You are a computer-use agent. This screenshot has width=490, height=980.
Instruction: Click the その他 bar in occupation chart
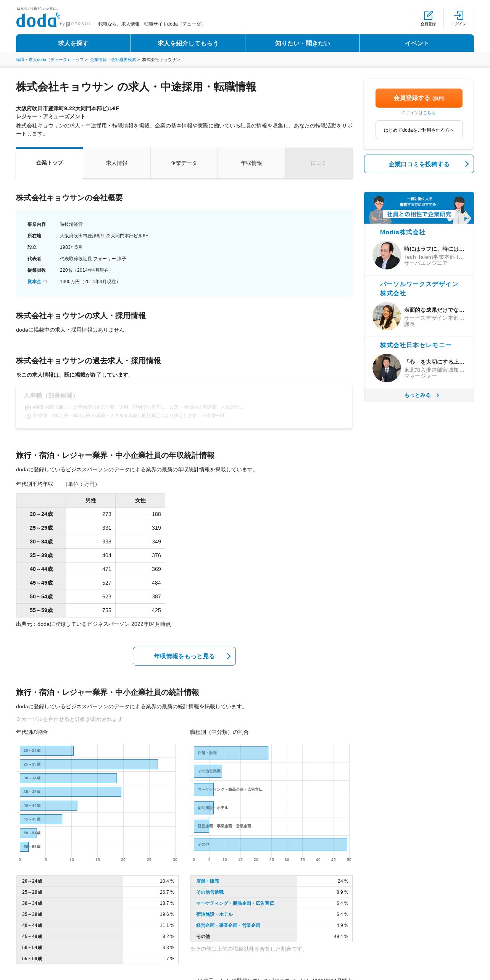point(271,845)
